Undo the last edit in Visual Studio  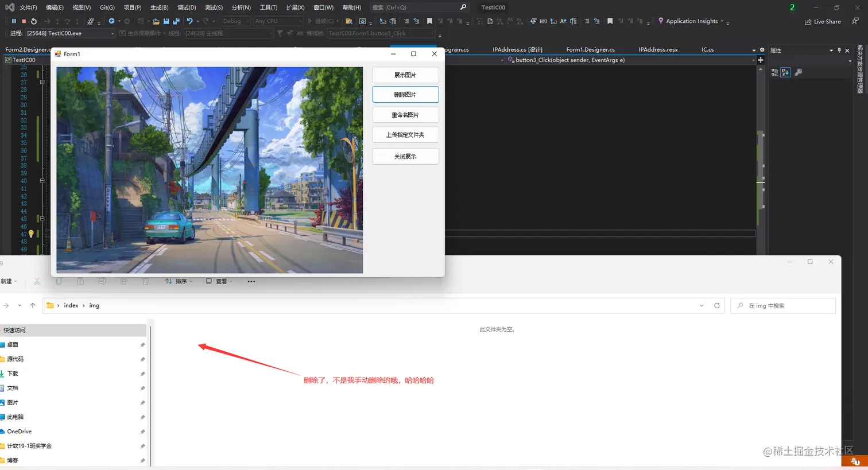pyautogui.click(x=189, y=21)
